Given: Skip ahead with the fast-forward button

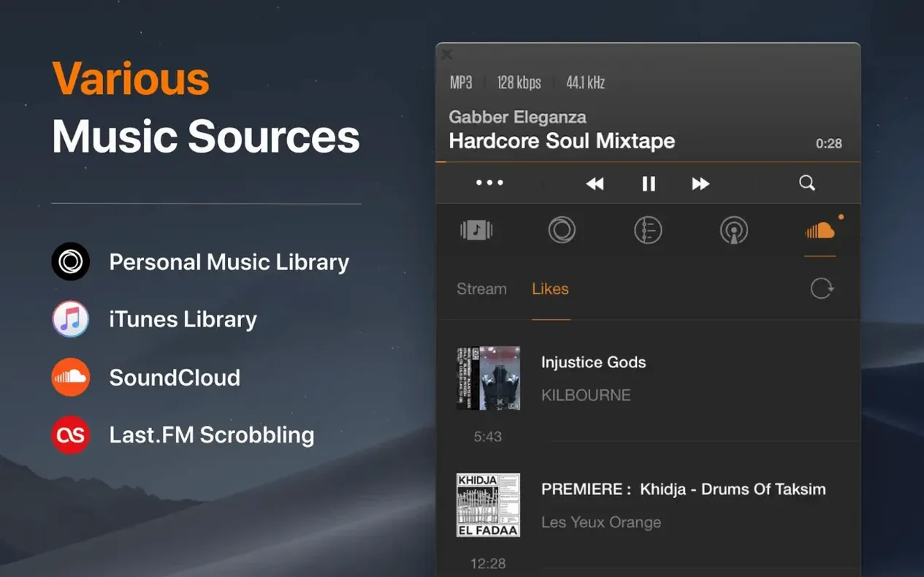Looking at the screenshot, I should coord(700,183).
